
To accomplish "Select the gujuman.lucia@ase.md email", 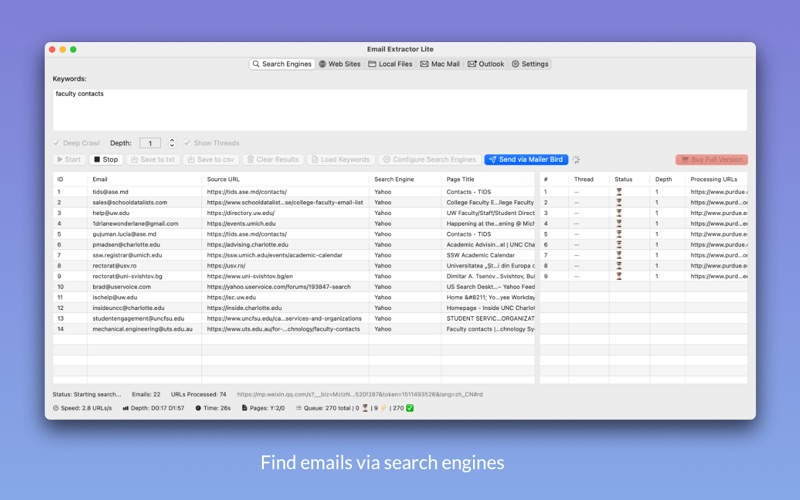I will coord(124,234).
